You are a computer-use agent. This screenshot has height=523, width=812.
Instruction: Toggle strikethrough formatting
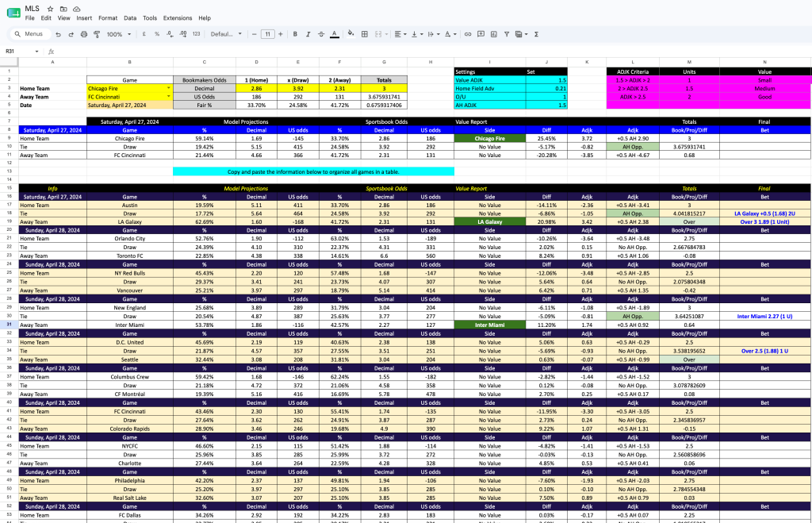(321, 34)
